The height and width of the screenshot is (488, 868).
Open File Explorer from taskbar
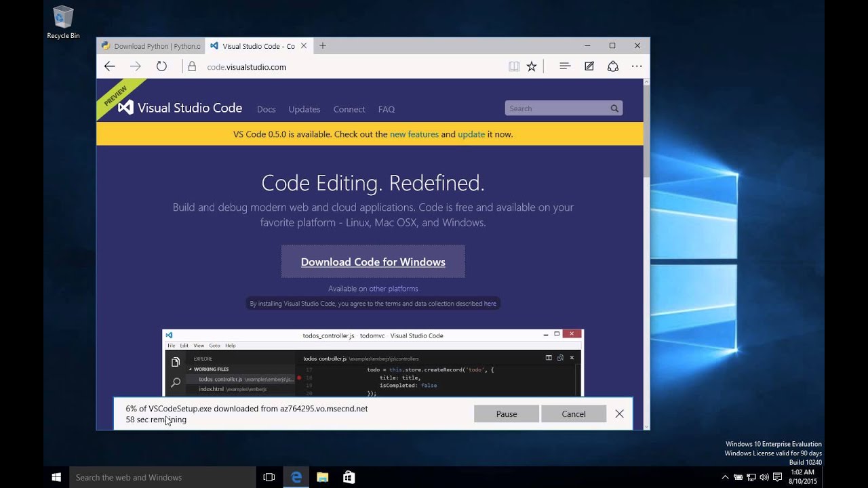(x=322, y=477)
